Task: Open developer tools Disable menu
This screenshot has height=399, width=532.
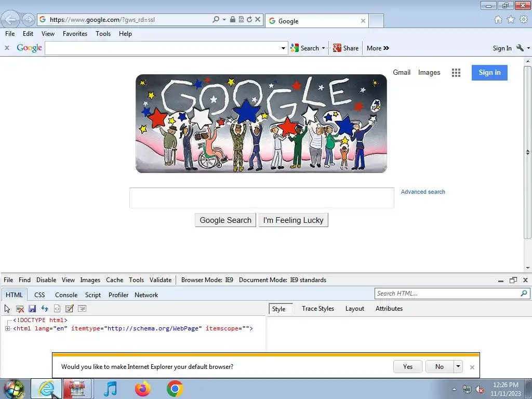Action: (x=46, y=280)
